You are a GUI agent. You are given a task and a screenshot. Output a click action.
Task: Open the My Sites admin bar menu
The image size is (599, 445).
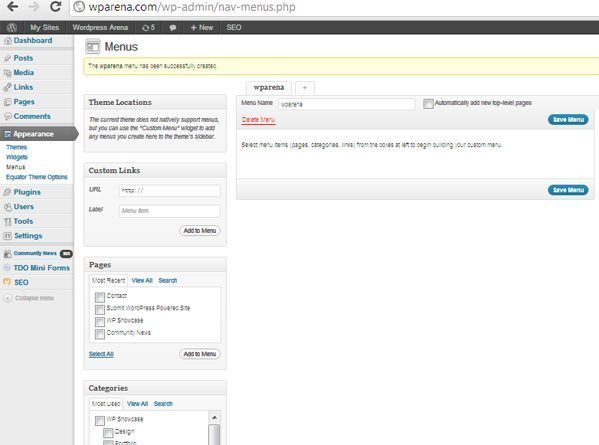(45, 28)
